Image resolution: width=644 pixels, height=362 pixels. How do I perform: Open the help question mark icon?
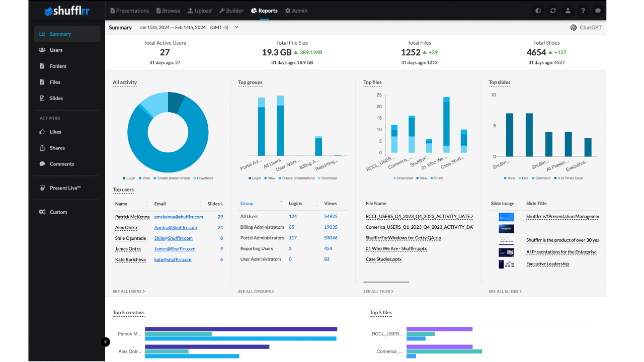[583, 11]
